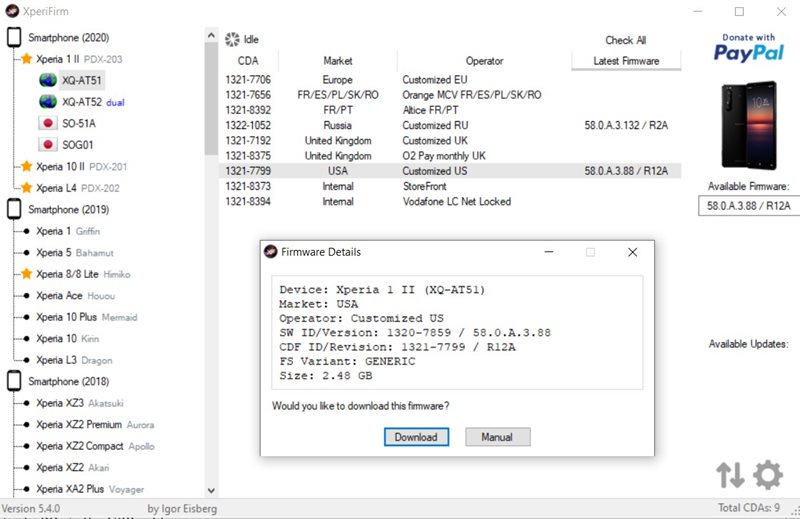Click firmware details text box
Image resolution: width=800 pixels, height=519 pixels.
tap(457, 332)
